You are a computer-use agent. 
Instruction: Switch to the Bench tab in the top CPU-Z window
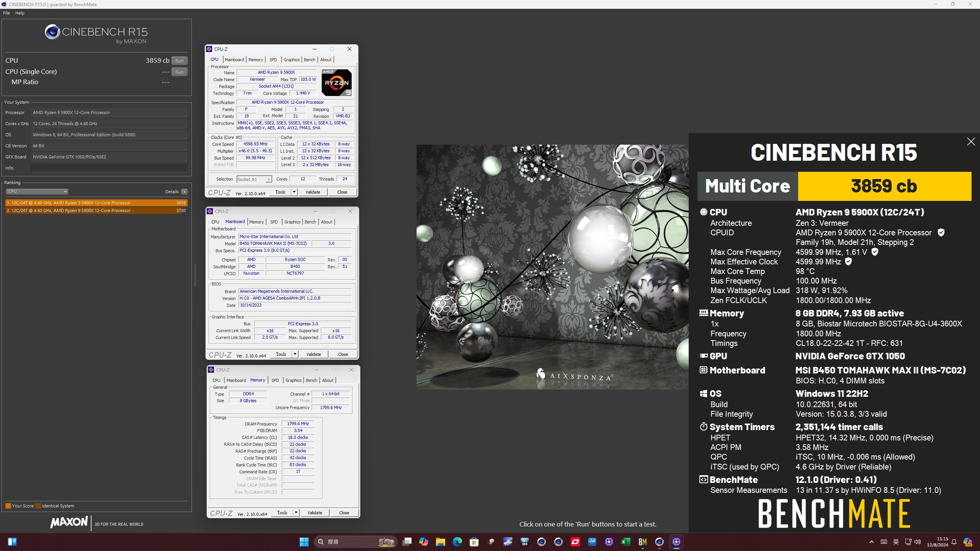point(309,60)
